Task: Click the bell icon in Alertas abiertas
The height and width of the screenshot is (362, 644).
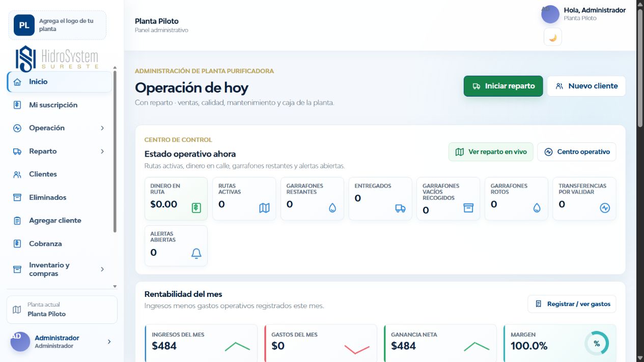Action: [x=197, y=254]
